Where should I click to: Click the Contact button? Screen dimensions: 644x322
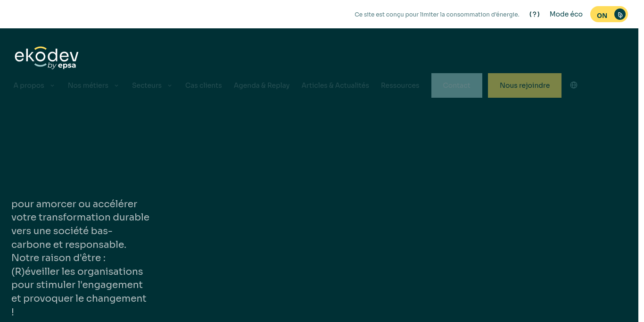pos(457,85)
